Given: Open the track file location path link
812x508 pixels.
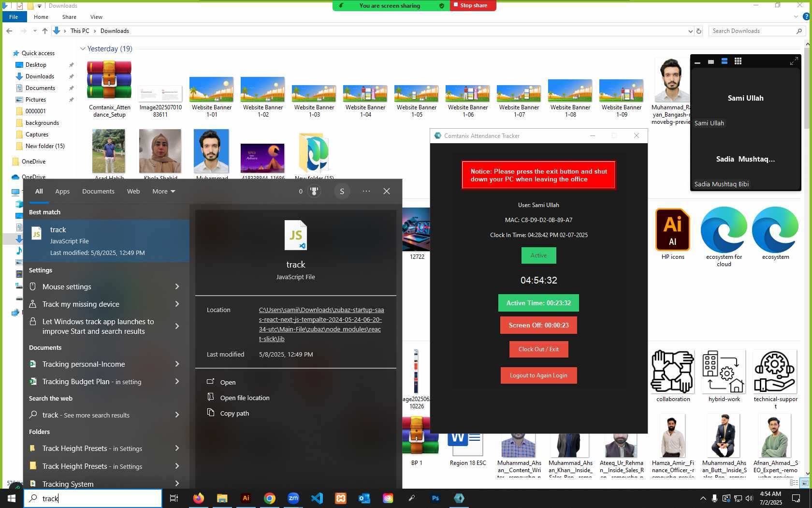Looking at the screenshot, I should (321, 325).
